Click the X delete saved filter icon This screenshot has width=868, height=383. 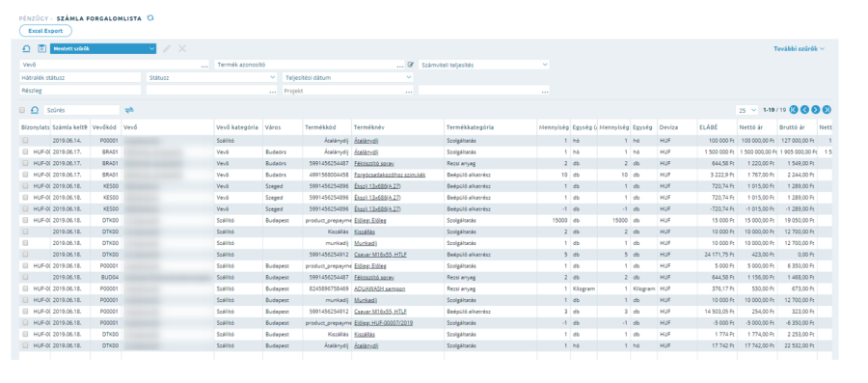pos(182,48)
